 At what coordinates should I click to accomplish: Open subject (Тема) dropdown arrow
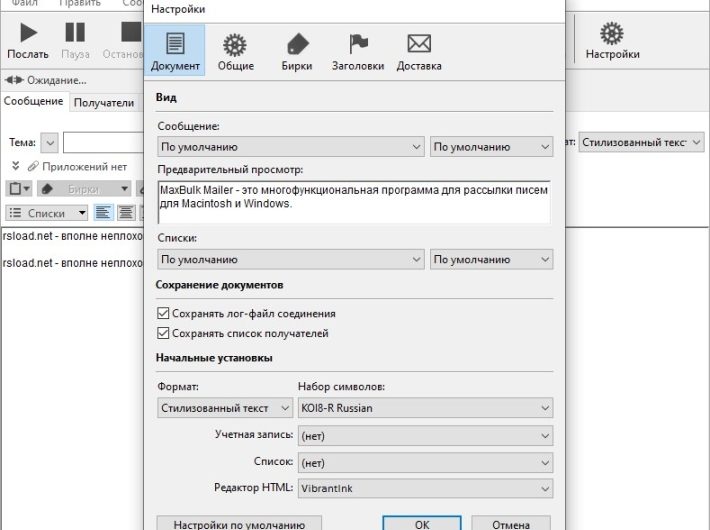[x=49, y=143]
